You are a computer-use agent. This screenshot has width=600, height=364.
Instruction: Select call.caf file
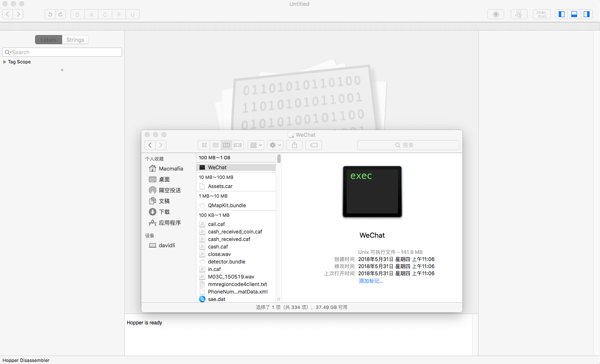(x=236, y=224)
